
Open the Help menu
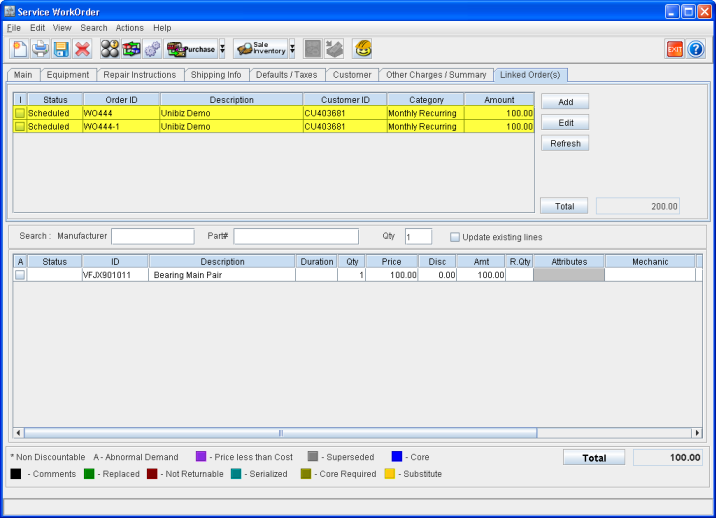click(162, 28)
